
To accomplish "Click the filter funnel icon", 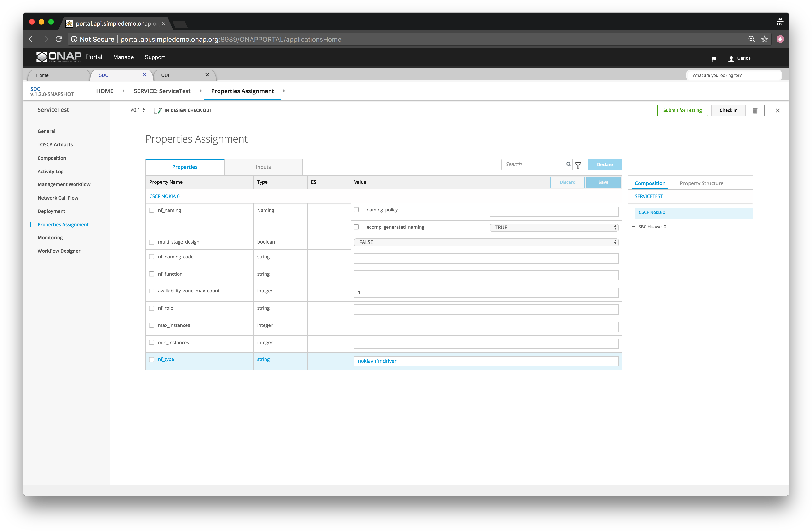I will point(578,165).
